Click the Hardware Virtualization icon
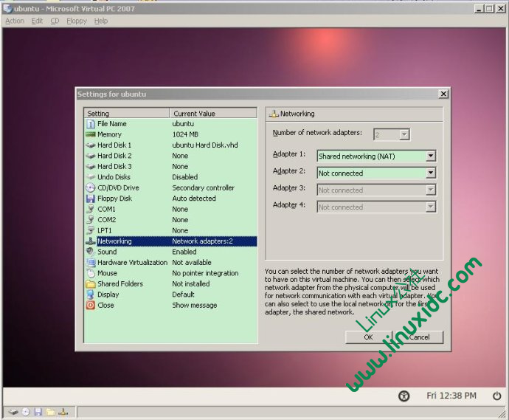The height and width of the screenshot is (420, 509). pos(91,263)
